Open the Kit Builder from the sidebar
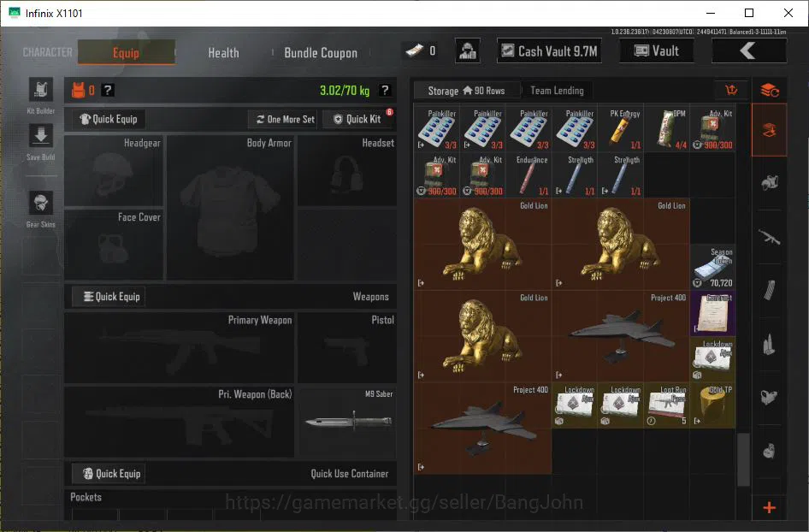 pos(41,91)
